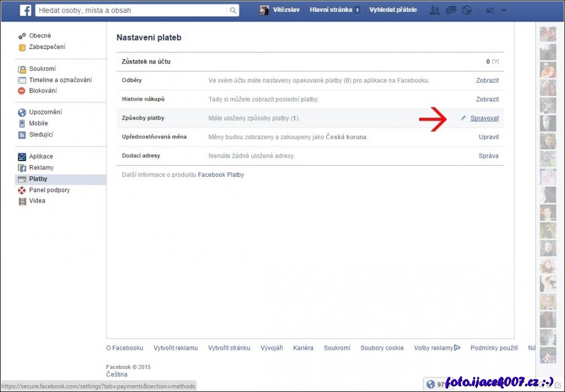Click the search magnifier icon
Image resolution: width=565 pixels, height=392 pixels.
point(233,10)
